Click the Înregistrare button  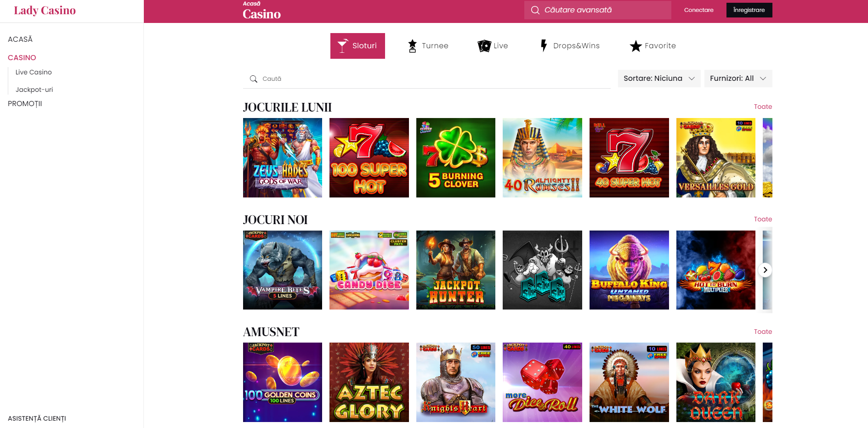pos(749,10)
